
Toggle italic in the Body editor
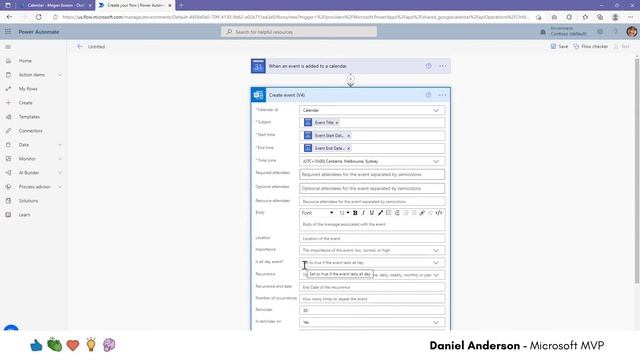click(x=363, y=213)
